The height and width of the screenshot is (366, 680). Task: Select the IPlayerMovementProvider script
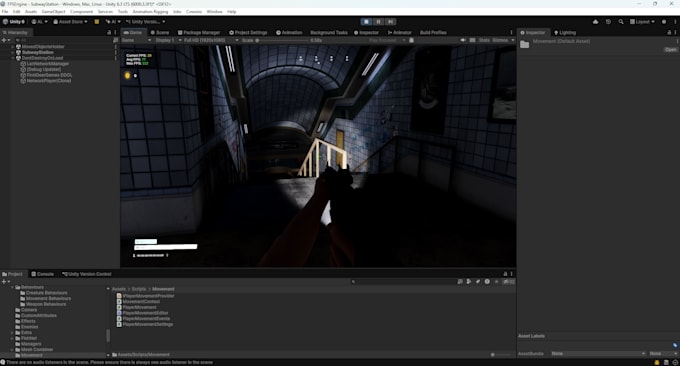click(145, 296)
